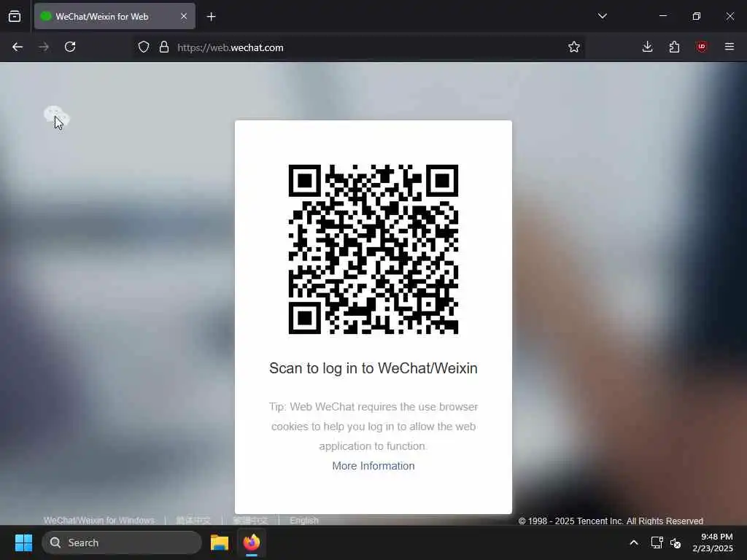747x560 pixels.
Task: Click the muted volume tray icon
Action: tap(676, 542)
